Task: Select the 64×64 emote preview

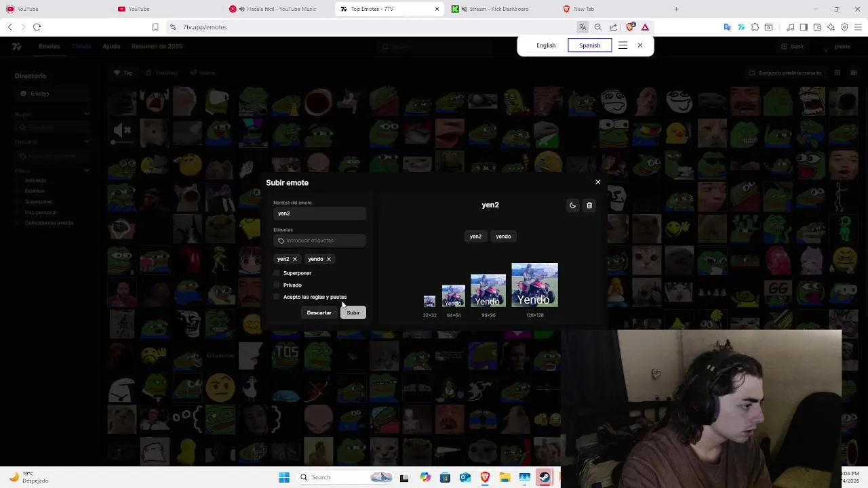Action: [453, 296]
